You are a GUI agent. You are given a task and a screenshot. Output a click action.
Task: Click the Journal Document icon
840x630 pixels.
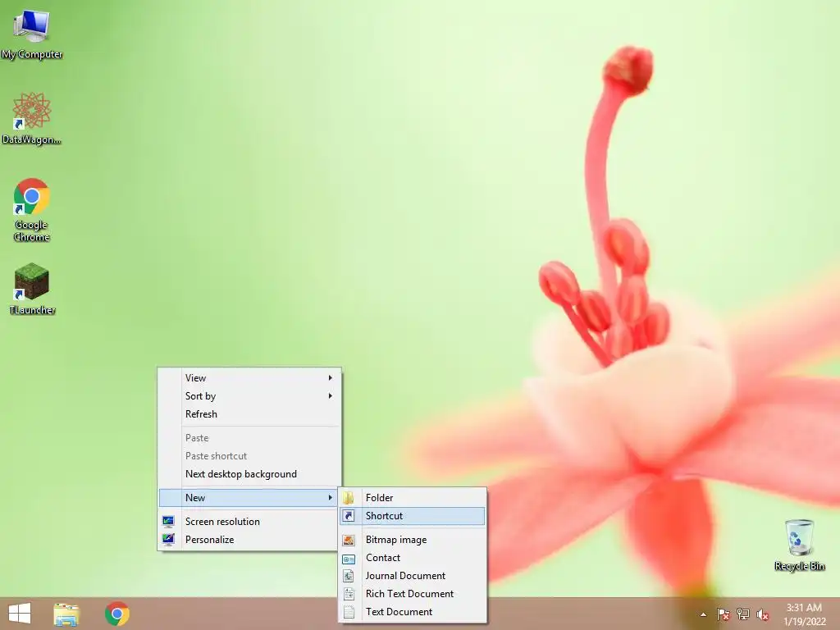coord(349,576)
